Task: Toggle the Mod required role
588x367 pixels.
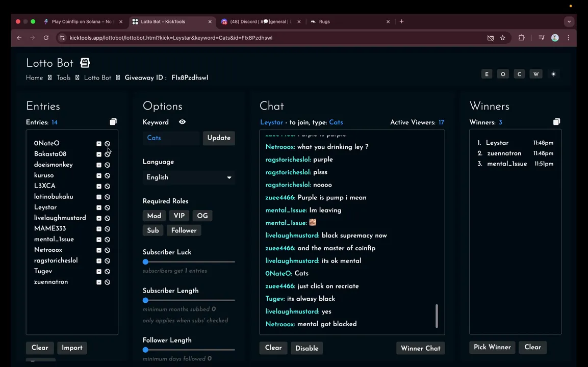Action: pos(154,216)
